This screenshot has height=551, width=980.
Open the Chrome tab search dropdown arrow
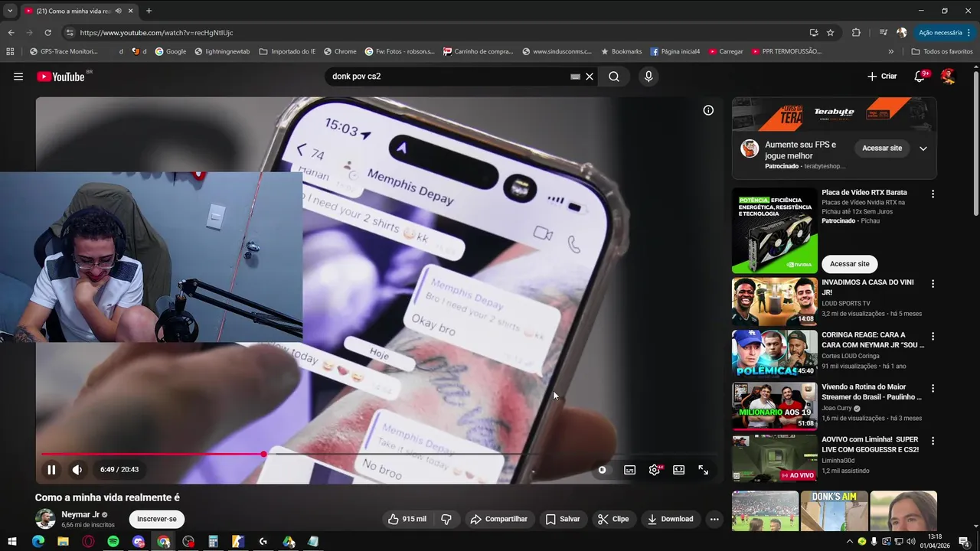(x=10, y=11)
